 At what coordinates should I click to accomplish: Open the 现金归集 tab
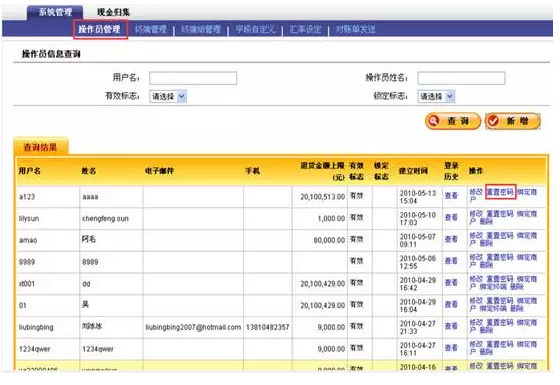pyautogui.click(x=113, y=12)
